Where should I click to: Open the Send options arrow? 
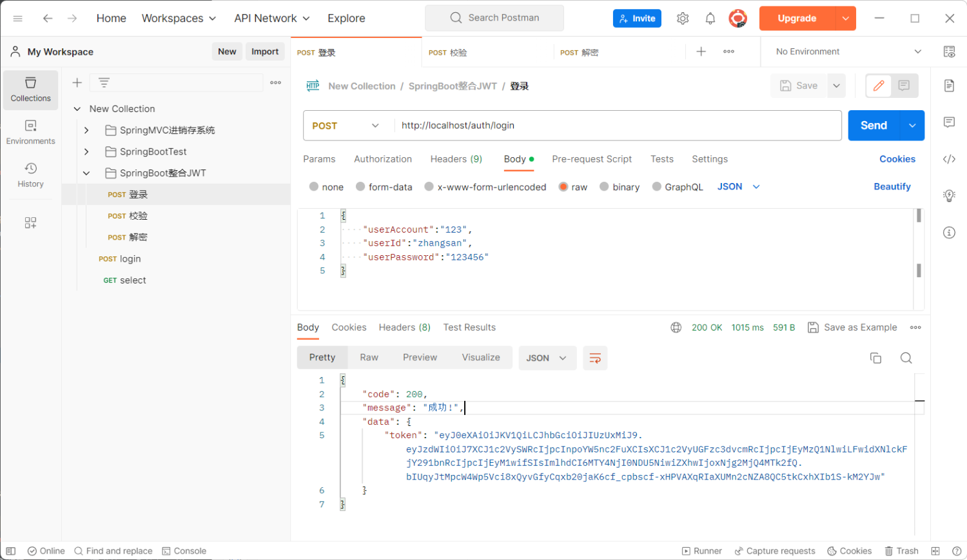pyautogui.click(x=912, y=126)
